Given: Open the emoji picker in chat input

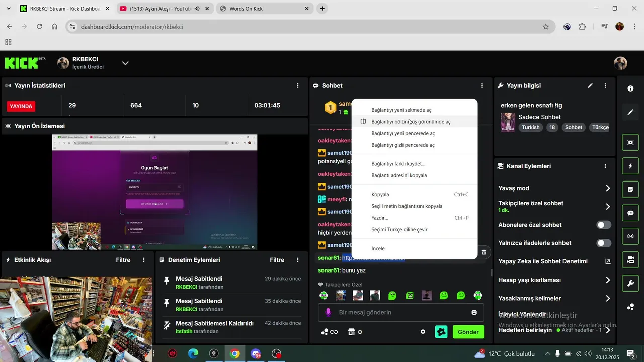Looking at the screenshot, I should pos(474,312).
